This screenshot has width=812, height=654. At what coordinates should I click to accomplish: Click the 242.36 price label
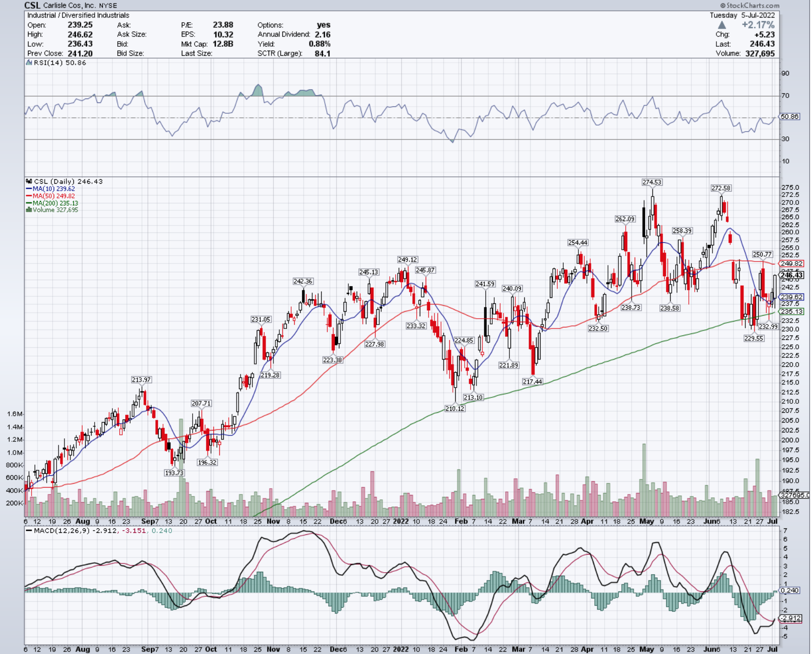tap(303, 281)
